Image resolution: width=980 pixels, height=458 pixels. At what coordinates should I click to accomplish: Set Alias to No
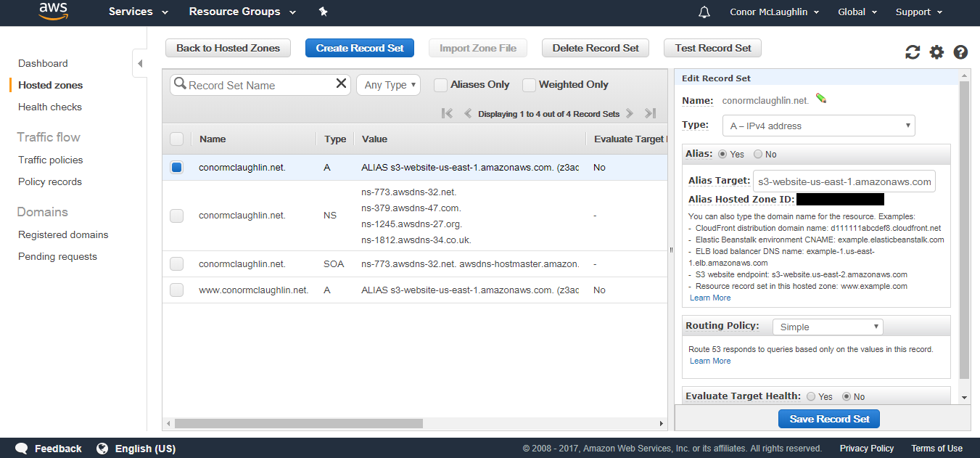pos(758,154)
